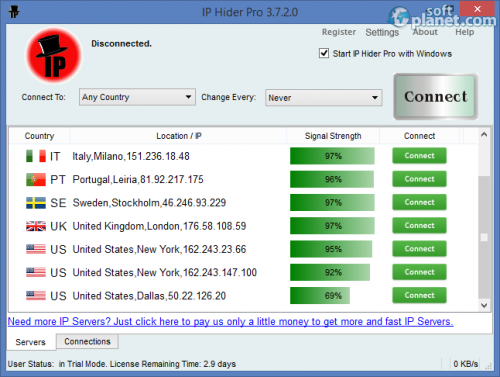Click the Connect column header
This screenshot has height=377, width=500.
click(x=419, y=136)
